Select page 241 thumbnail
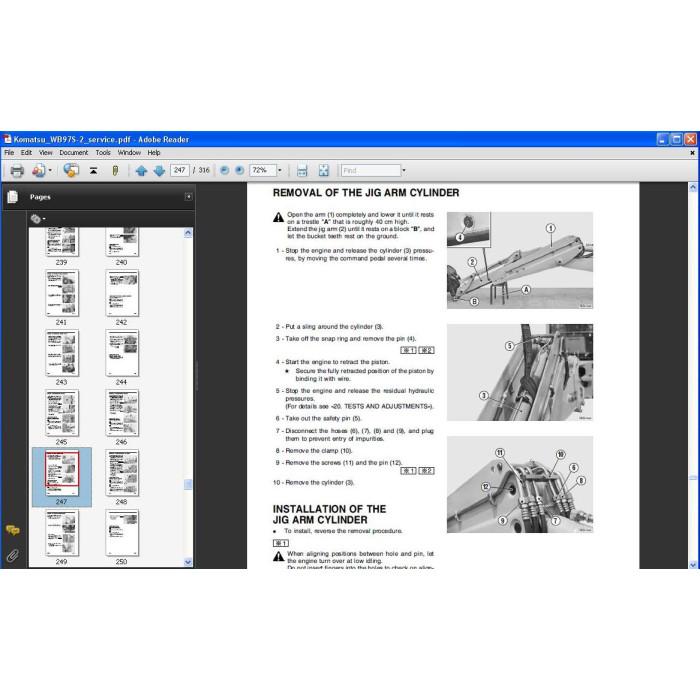 [62, 293]
